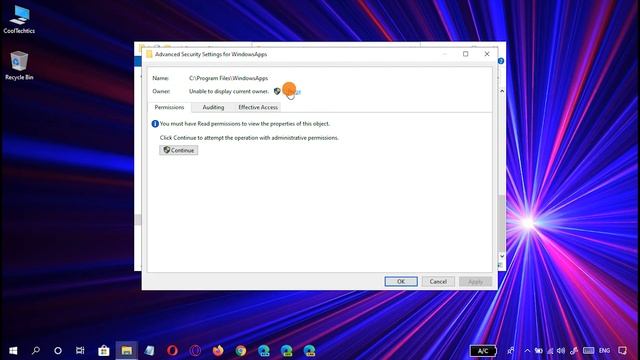The height and width of the screenshot is (360, 640).
Task: Open the Action Center notifications icon
Action: tap(622, 351)
